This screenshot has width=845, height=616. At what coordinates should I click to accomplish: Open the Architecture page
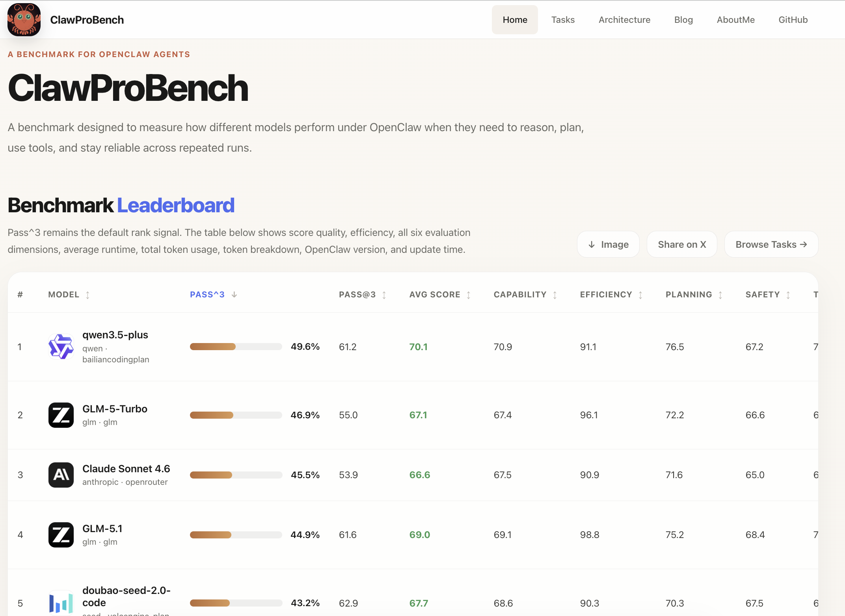coord(624,20)
